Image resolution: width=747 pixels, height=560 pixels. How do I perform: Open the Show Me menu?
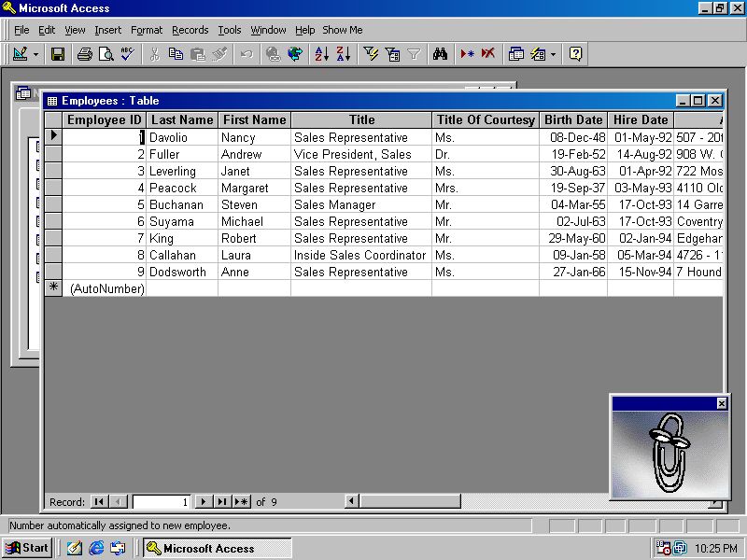click(x=342, y=30)
